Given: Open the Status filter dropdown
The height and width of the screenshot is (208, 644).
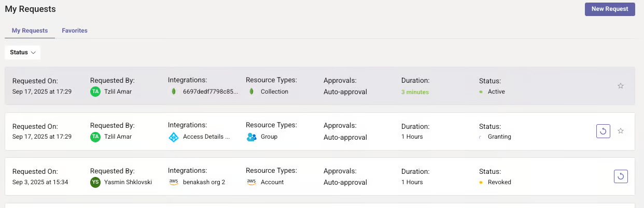Looking at the screenshot, I should click(22, 52).
